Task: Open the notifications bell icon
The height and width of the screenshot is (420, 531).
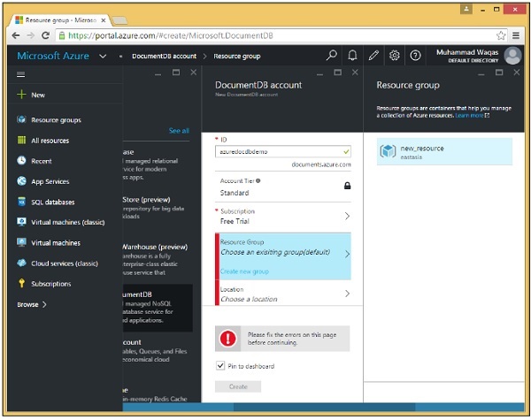Action: click(x=352, y=56)
